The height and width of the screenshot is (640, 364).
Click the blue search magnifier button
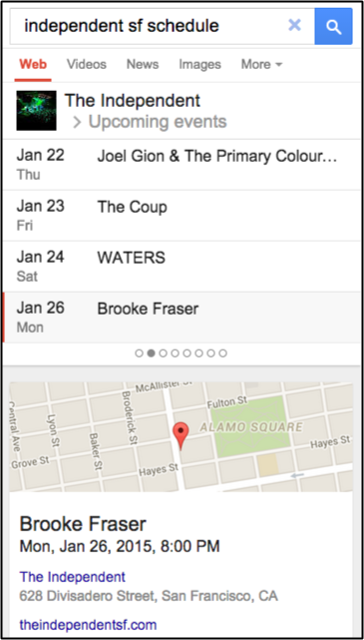[333, 26]
